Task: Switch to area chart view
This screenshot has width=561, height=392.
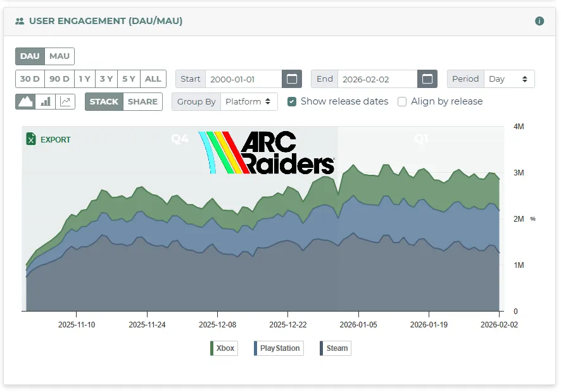Action: [x=25, y=101]
